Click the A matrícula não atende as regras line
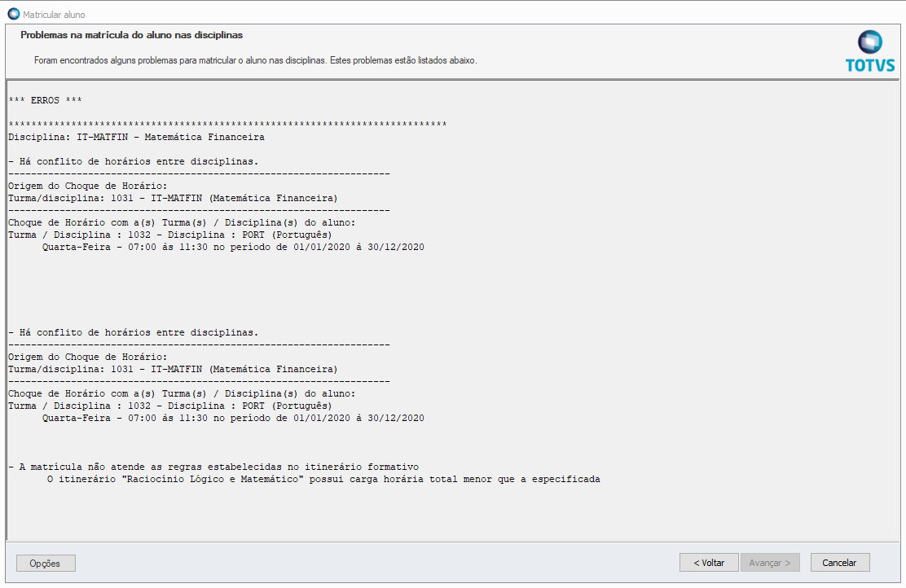This screenshot has height=588, width=906. 213,467
